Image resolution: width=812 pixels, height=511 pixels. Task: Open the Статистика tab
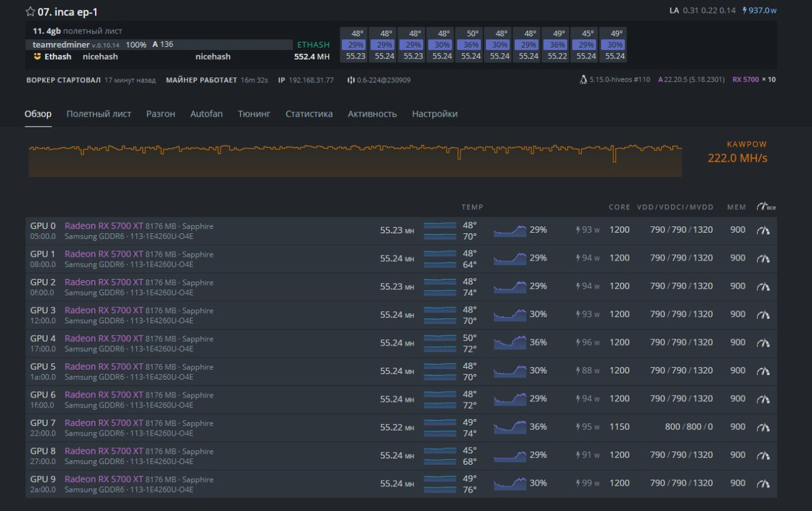(x=309, y=114)
